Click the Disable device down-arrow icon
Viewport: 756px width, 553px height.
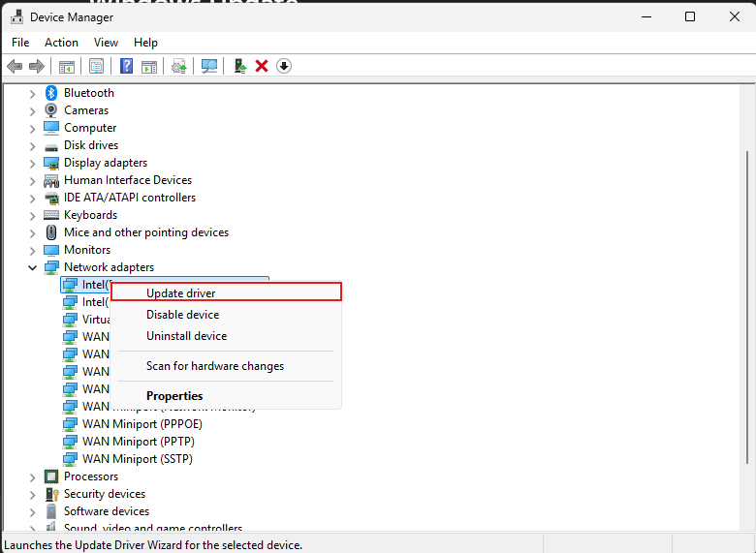click(284, 66)
